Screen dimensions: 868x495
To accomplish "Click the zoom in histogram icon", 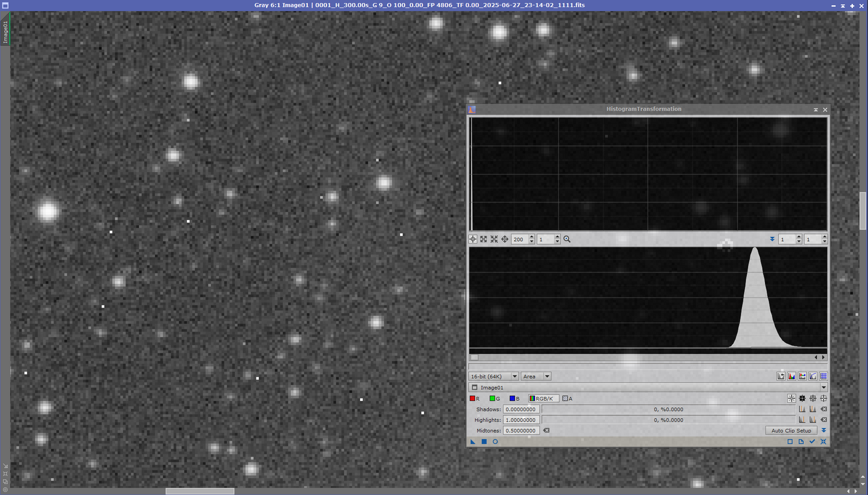I will (484, 239).
